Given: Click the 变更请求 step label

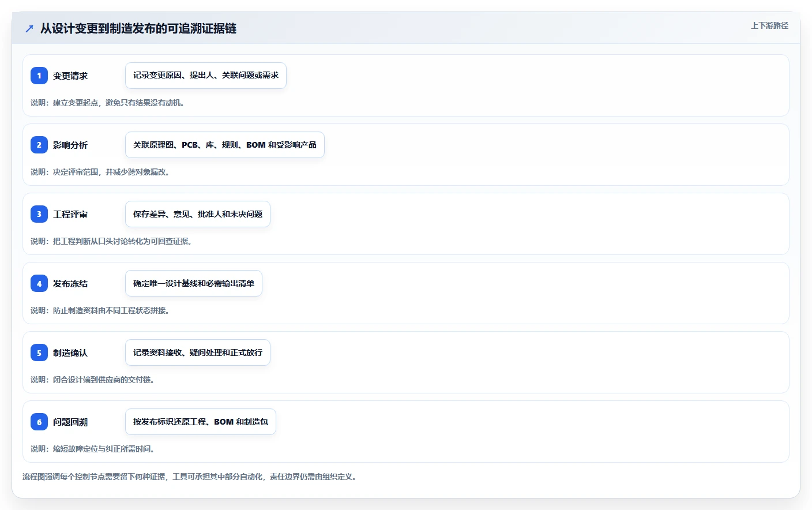Looking at the screenshot, I should tap(70, 76).
